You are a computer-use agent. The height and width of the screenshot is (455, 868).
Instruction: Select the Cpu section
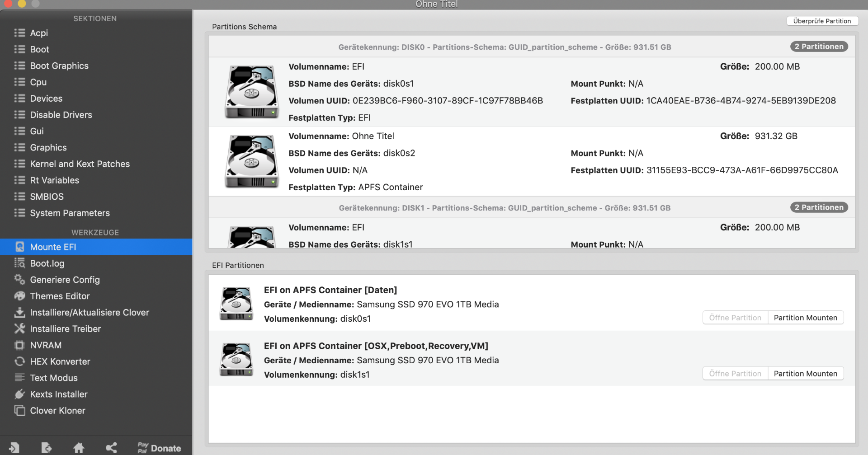click(96, 82)
